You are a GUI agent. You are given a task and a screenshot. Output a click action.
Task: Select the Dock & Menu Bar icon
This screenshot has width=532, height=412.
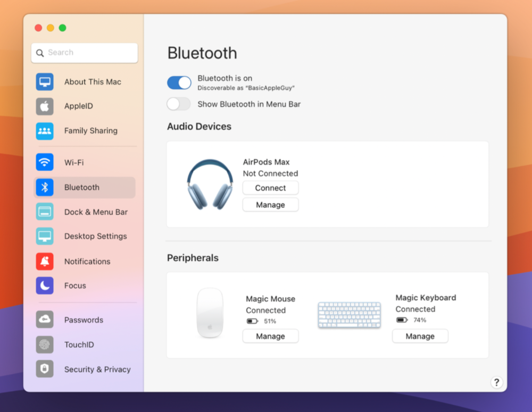[45, 212]
